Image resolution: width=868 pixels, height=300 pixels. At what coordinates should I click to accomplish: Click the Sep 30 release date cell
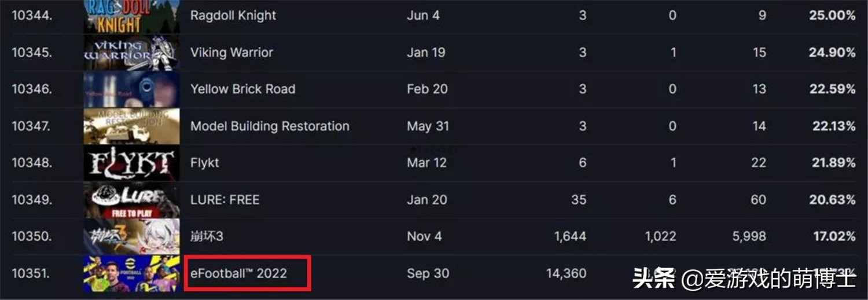click(428, 273)
